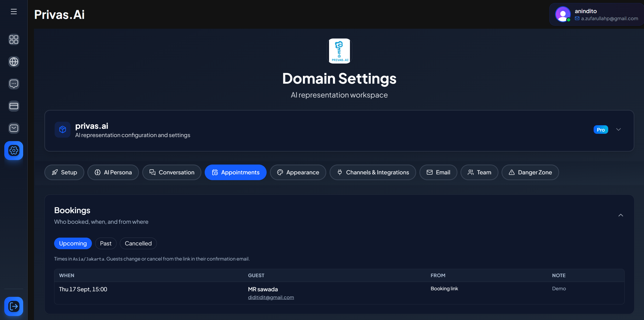Open the Danger Zone tab
The height and width of the screenshot is (320, 644).
pos(530,172)
